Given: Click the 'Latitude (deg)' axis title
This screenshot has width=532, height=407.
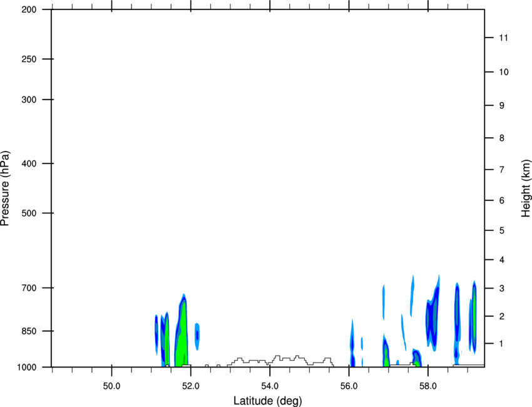Looking at the screenshot, I should 267,401.
